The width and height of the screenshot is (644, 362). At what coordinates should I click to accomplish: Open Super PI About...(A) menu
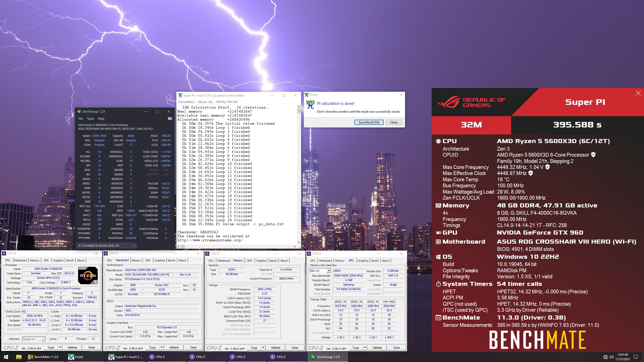pyautogui.click(x=205, y=102)
